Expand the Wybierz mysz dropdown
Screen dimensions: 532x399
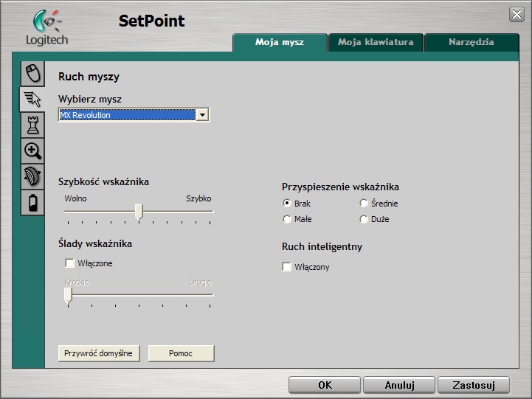202,115
